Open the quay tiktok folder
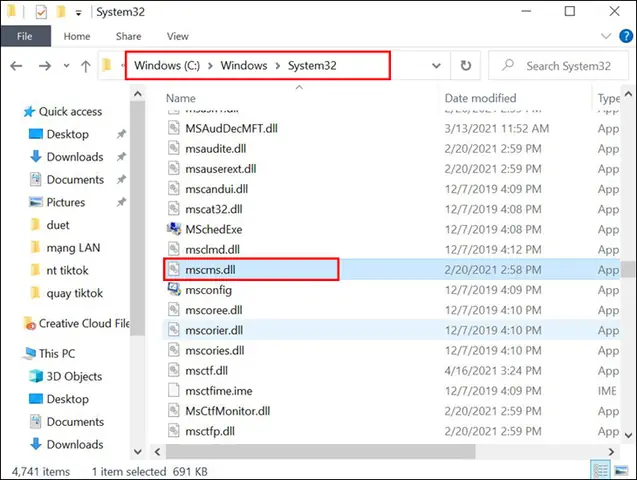 coord(67,293)
